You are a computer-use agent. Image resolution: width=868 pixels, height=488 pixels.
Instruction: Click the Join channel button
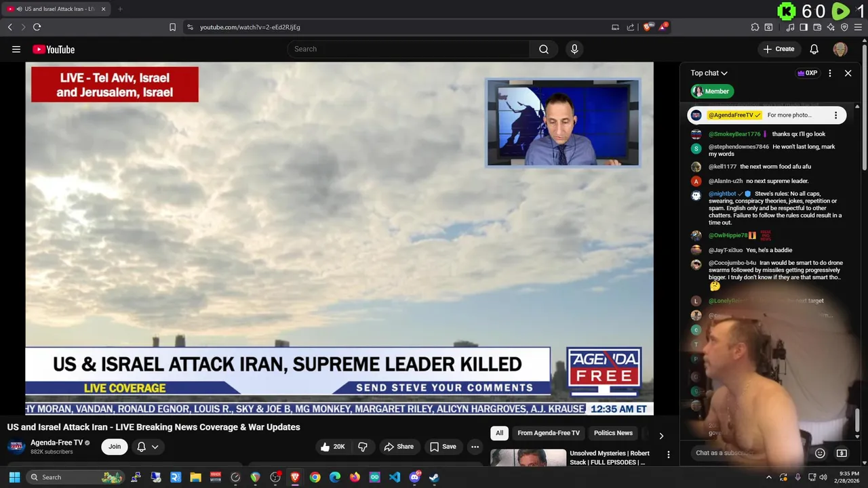[115, 447]
